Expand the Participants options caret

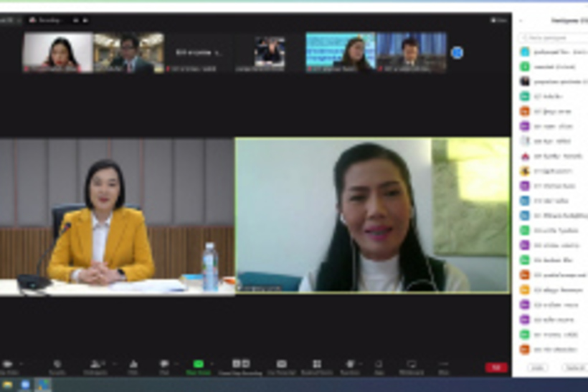(115, 363)
